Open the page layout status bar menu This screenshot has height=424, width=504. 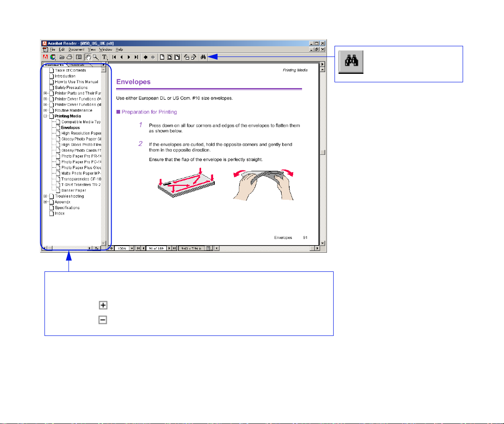pyautogui.click(x=209, y=249)
